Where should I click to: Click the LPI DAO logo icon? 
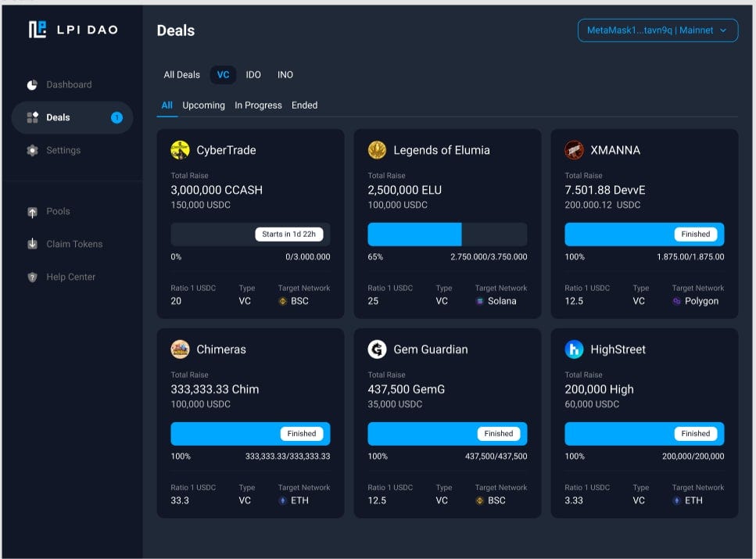point(37,30)
